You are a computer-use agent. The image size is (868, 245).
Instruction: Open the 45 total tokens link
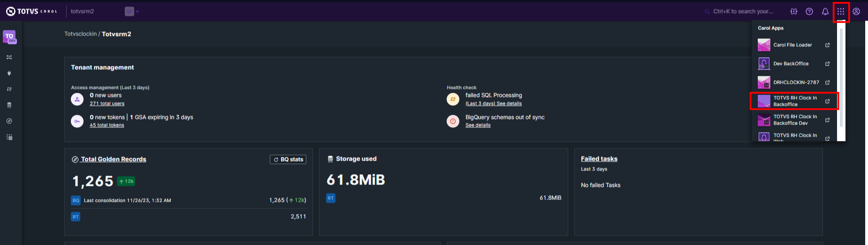[107, 125]
